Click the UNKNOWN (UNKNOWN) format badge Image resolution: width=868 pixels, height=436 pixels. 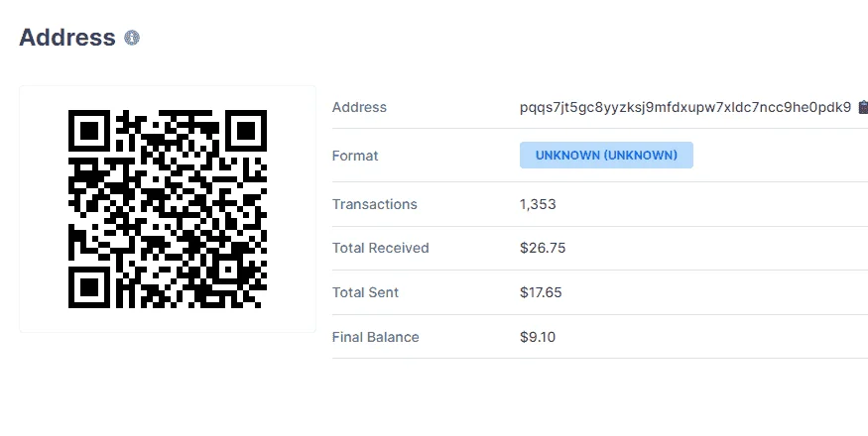(606, 156)
